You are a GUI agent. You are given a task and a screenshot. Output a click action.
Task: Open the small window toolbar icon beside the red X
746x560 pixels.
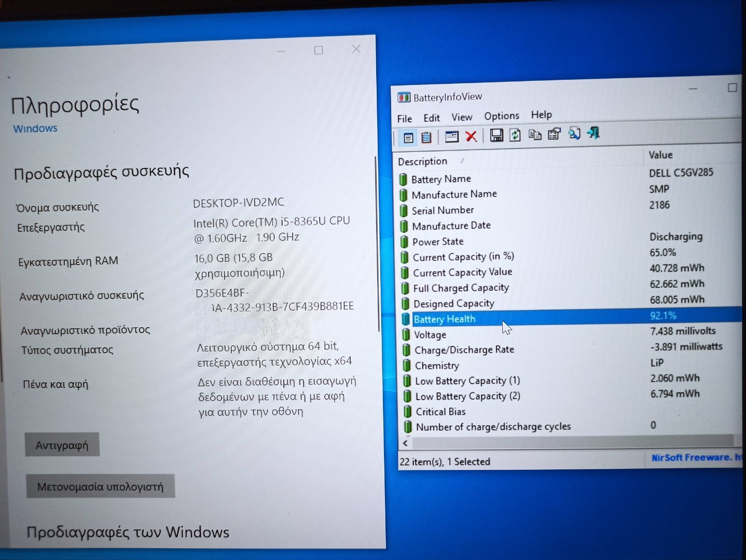point(452,136)
